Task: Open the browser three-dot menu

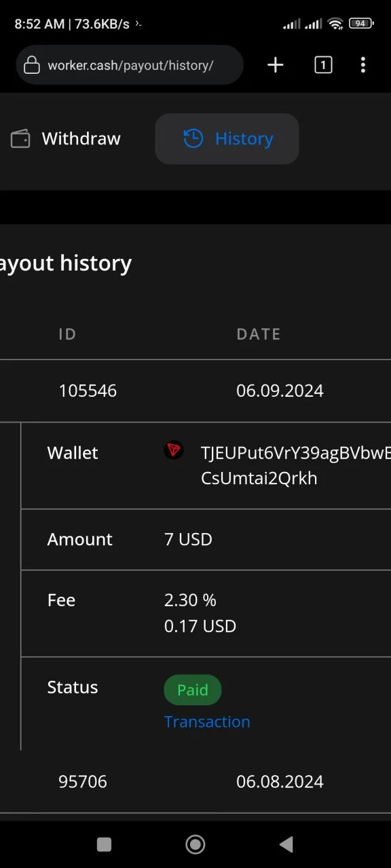Action: pyautogui.click(x=363, y=65)
